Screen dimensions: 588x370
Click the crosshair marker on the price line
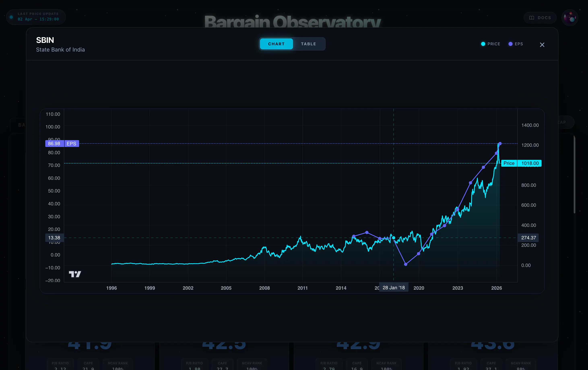394,238
